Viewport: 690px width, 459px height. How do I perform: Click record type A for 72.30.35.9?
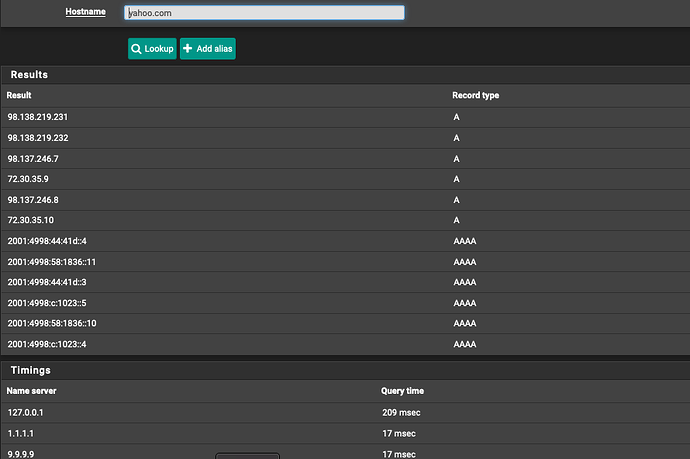(456, 179)
